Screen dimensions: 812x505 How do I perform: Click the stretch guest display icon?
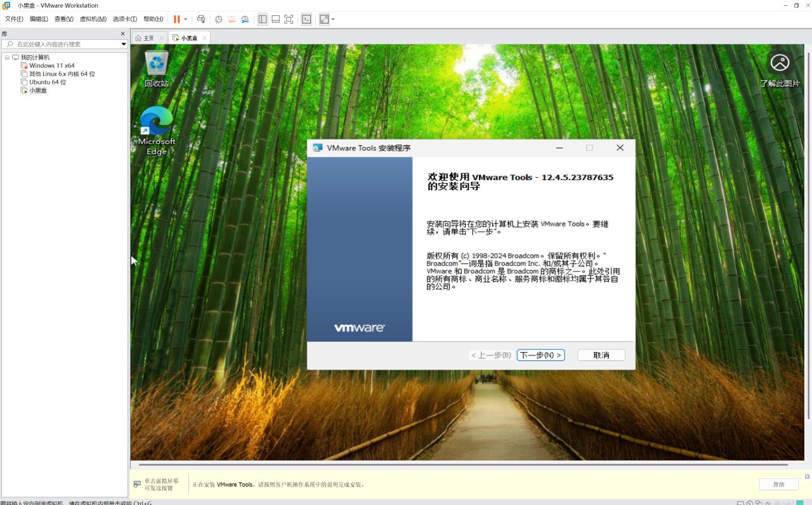pos(324,19)
